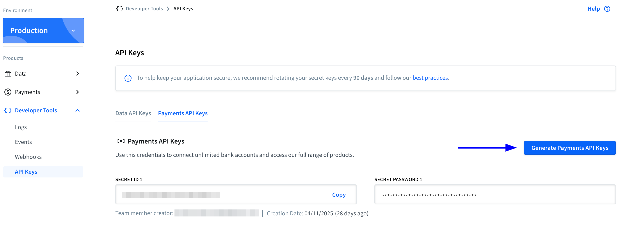The width and height of the screenshot is (644, 241).
Task: Select the Payments API Keys tab
Action: (x=183, y=113)
